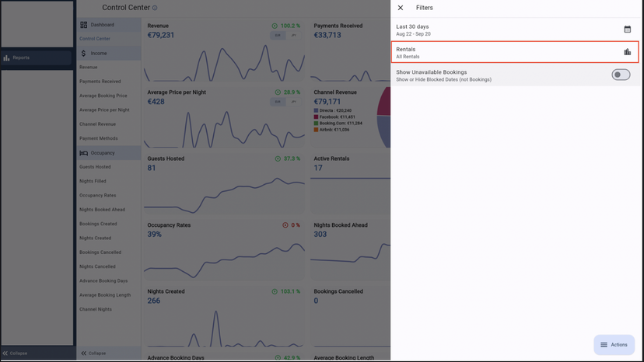Click the Dashboard grid icon
The width and height of the screenshot is (644, 362).
pos(84,25)
